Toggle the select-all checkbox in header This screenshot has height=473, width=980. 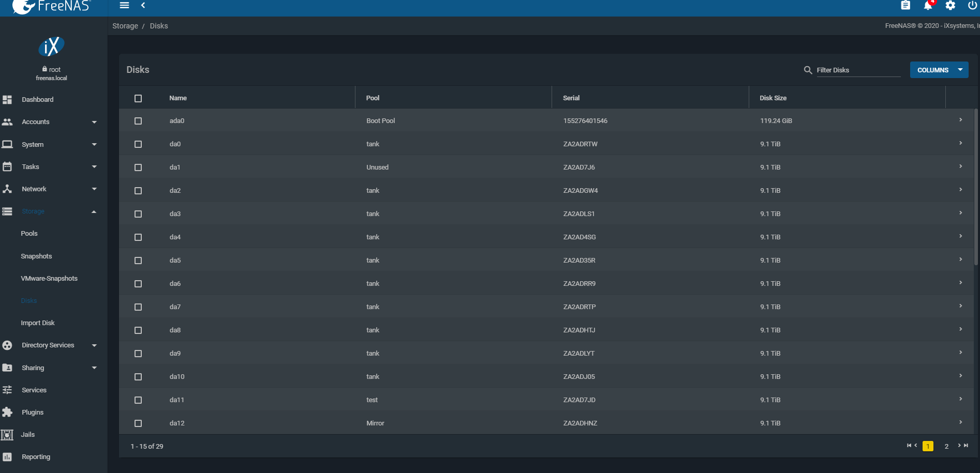[x=138, y=98]
